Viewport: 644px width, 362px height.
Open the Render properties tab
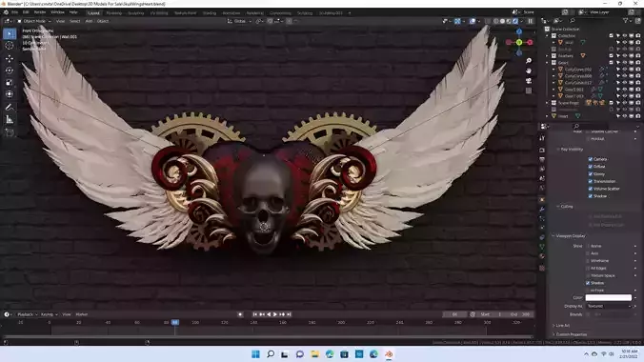(x=542, y=150)
